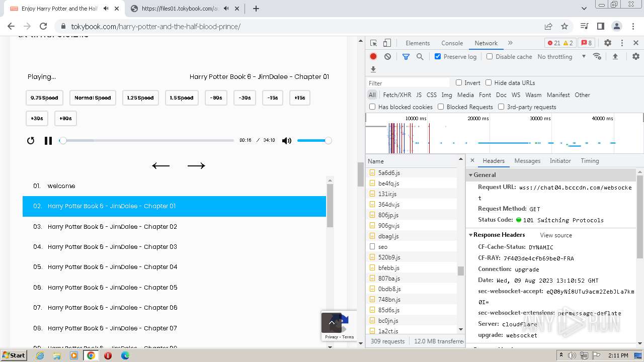Set 1.5 Speed playback

click(182, 98)
